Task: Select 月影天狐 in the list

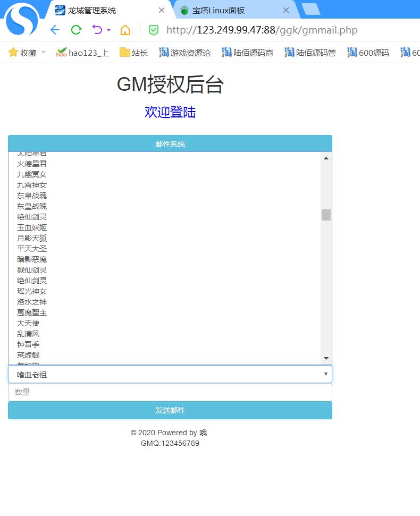Action: (32, 238)
